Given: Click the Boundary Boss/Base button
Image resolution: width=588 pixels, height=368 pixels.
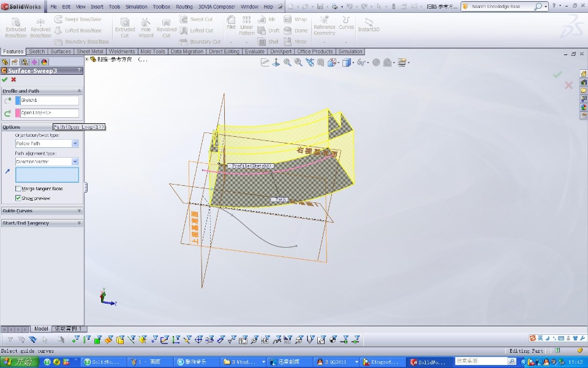Looking at the screenshot, I should (81, 42).
